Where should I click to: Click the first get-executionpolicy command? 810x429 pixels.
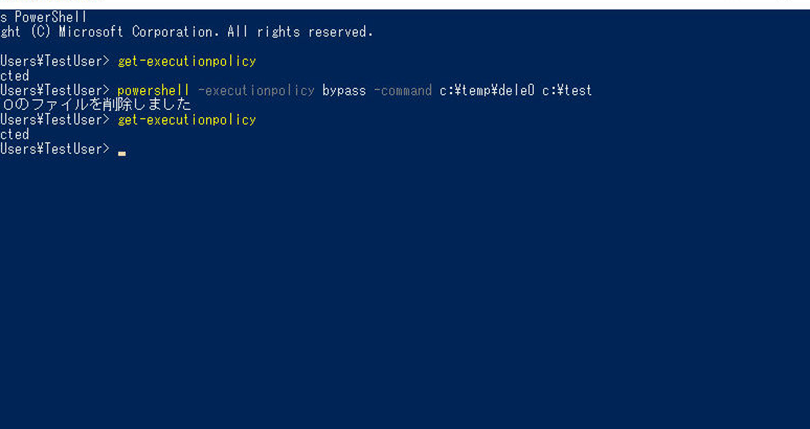[x=187, y=61]
